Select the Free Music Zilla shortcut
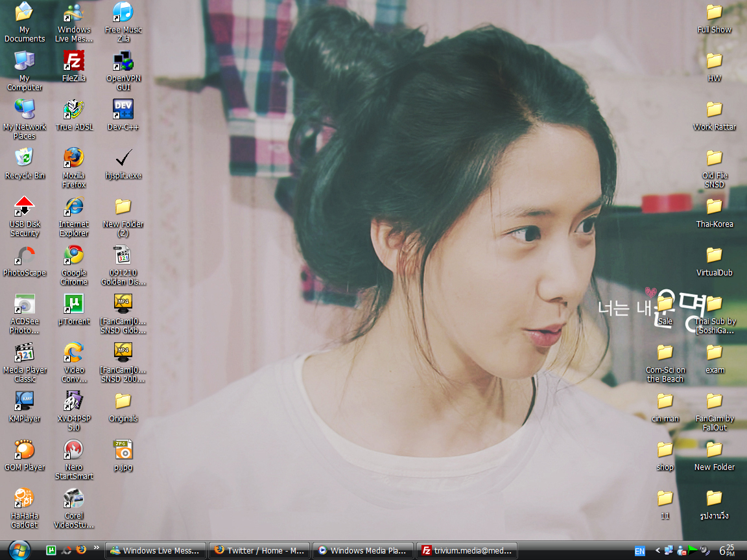This screenshot has width=747, height=560. 123,22
